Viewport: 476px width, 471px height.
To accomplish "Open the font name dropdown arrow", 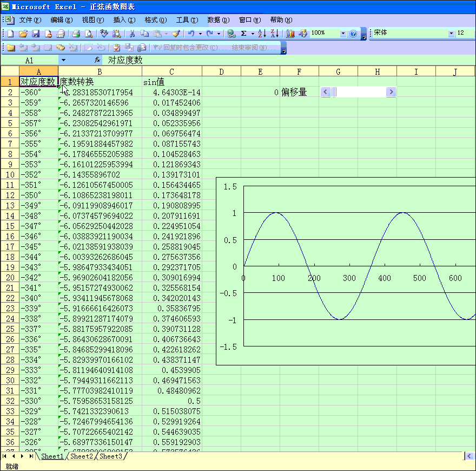I will pos(452,34).
